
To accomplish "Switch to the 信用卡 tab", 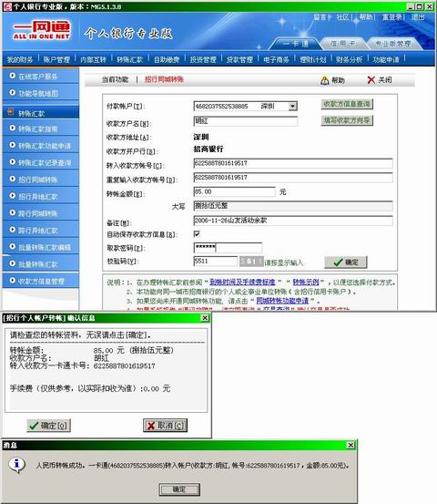I will point(342,44).
